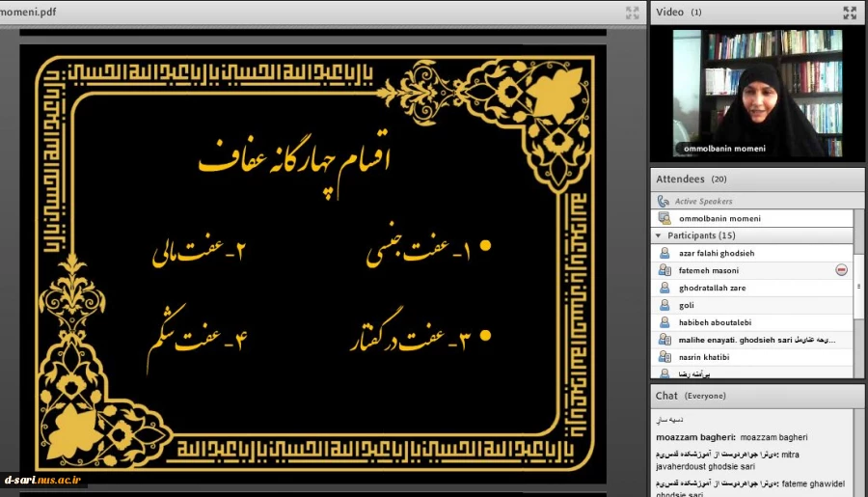The height and width of the screenshot is (497, 868).
Task: Click the user icon next to ghodratallah zare
Action: [665, 288]
